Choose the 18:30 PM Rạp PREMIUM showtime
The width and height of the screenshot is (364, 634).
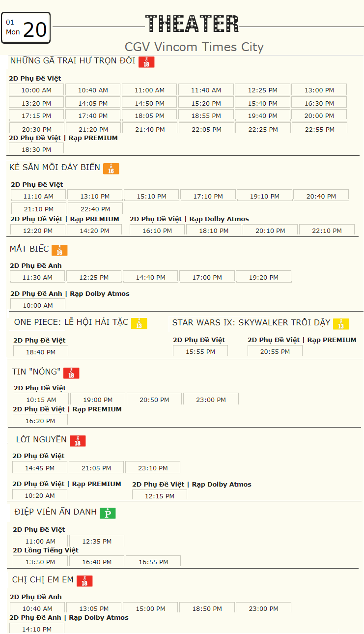coord(36,149)
